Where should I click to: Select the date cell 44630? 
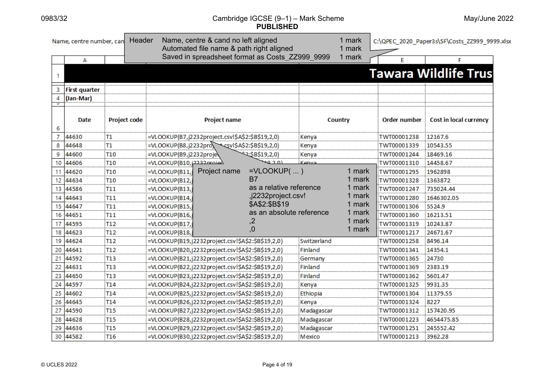pyautogui.click(x=84, y=137)
